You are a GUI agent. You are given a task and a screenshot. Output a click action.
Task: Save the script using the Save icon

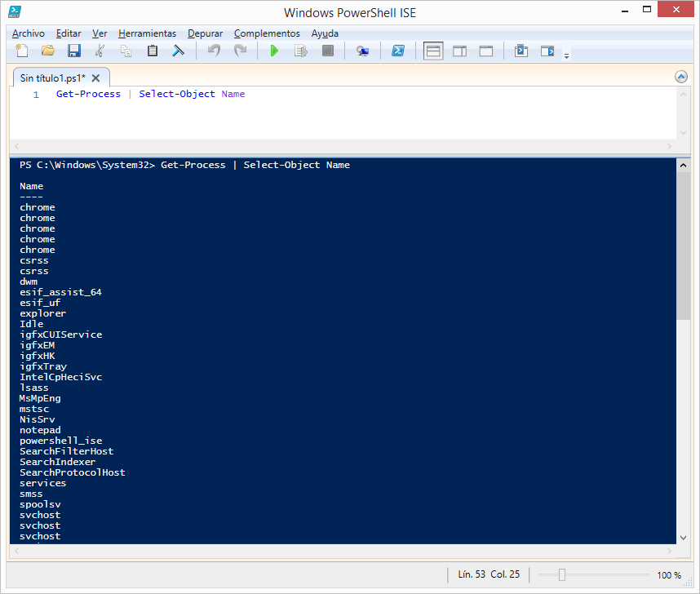[x=73, y=51]
